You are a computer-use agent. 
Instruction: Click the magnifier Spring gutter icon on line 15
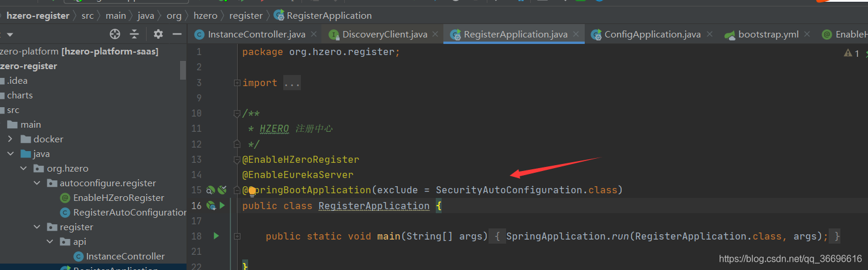tap(211, 190)
